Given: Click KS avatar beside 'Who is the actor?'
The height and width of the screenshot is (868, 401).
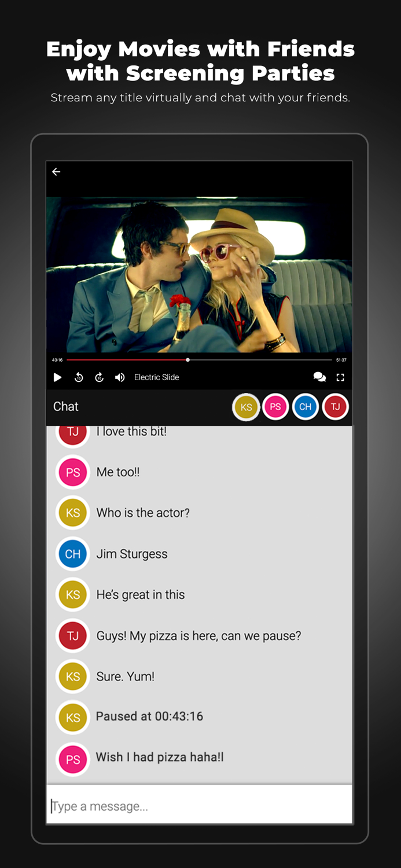Looking at the screenshot, I should click(73, 513).
